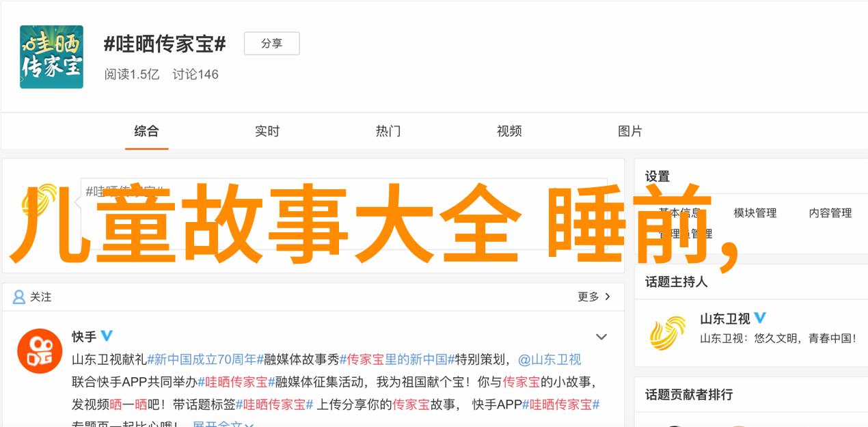Expand the chevron menu on 快手 post

click(x=601, y=337)
